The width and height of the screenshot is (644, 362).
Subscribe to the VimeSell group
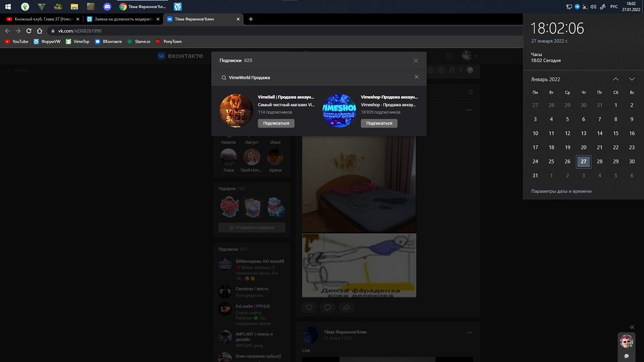[276, 123]
